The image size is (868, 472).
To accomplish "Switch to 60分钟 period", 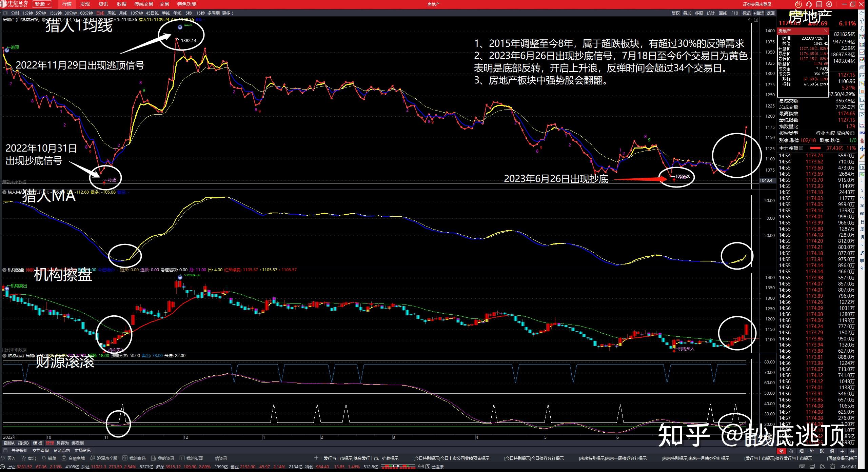I will click(x=86, y=13).
